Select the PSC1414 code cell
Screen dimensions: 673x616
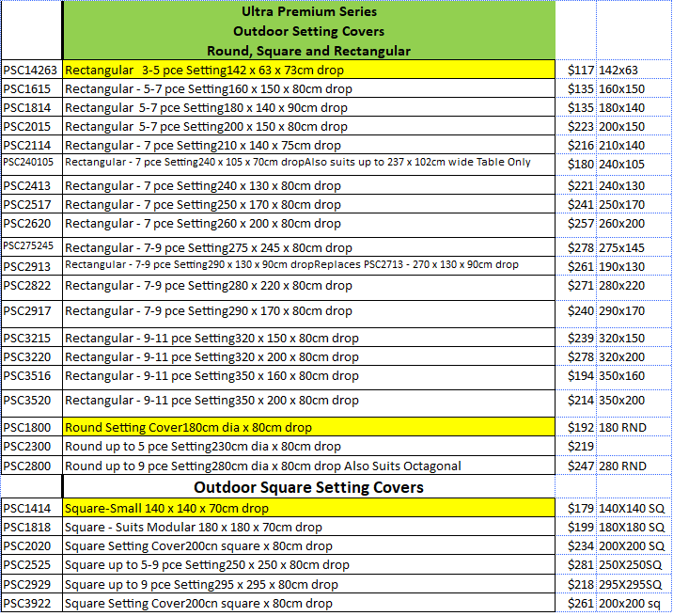[32, 508]
